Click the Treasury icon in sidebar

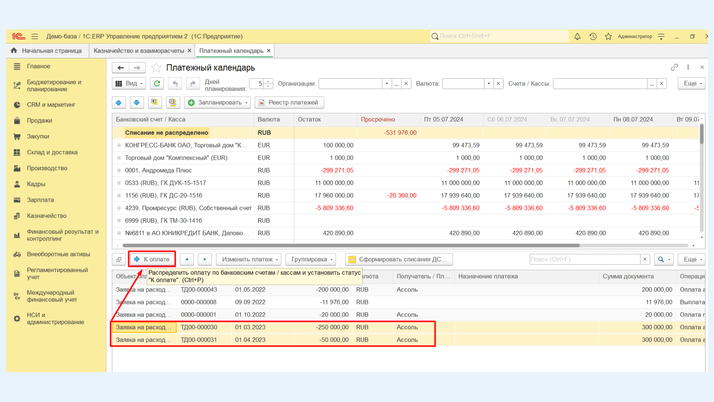pos(17,216)
